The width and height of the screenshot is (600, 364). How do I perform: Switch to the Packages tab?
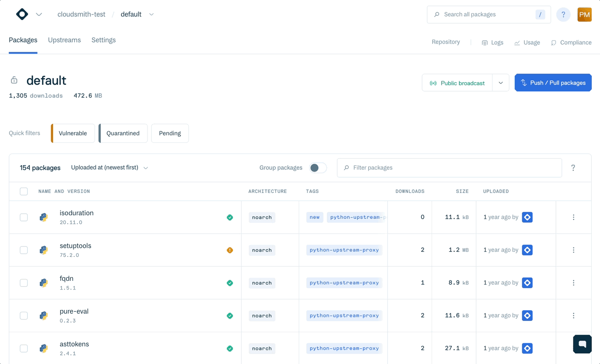pyautogui.click(x=23, y=40)
